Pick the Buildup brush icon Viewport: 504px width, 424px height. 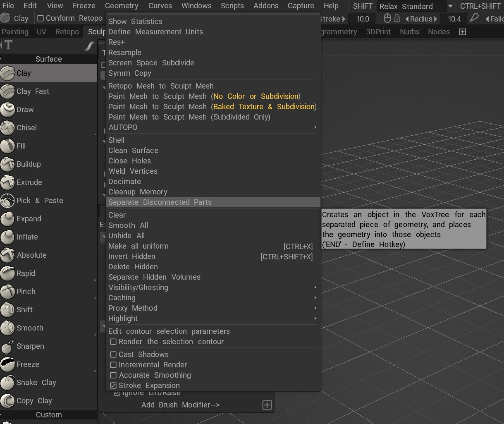(x=7, y=164)
